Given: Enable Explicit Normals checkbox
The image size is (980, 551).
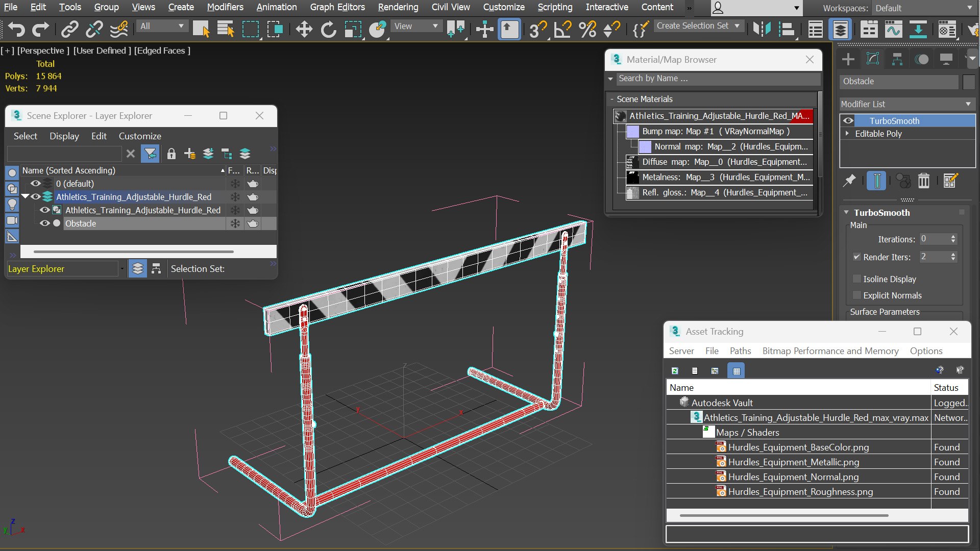Looking at the screenshot, I should [x=856, y=295].
